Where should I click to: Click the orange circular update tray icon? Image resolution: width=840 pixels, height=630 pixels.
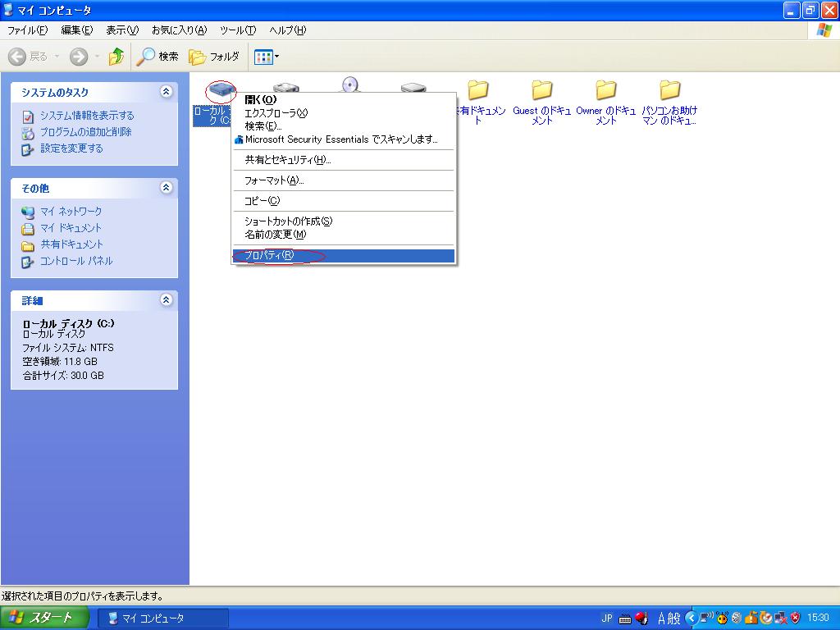coord(765,618)
